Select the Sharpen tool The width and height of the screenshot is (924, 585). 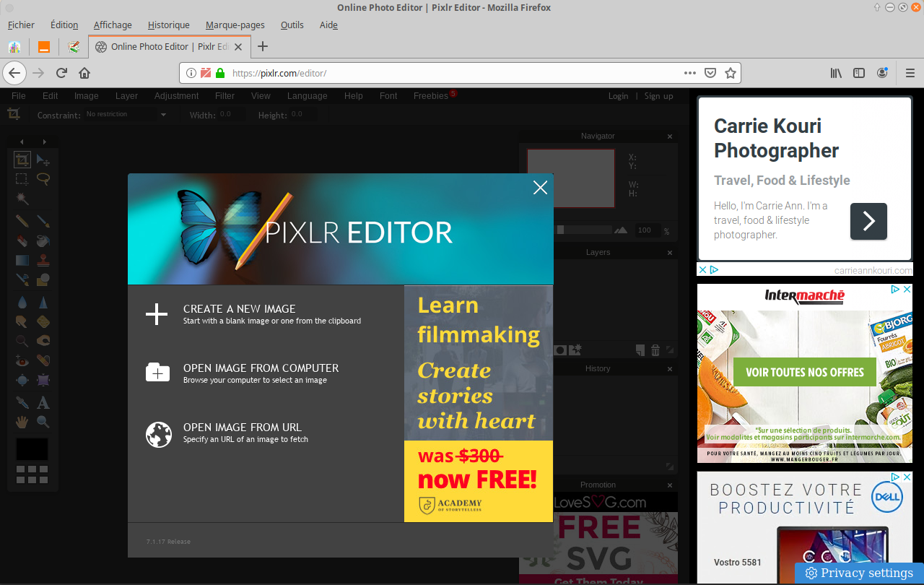pos(43,302)
